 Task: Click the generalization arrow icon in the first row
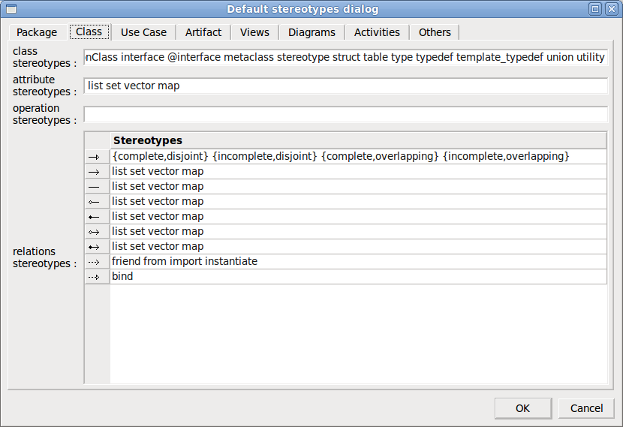click(97, 156)
